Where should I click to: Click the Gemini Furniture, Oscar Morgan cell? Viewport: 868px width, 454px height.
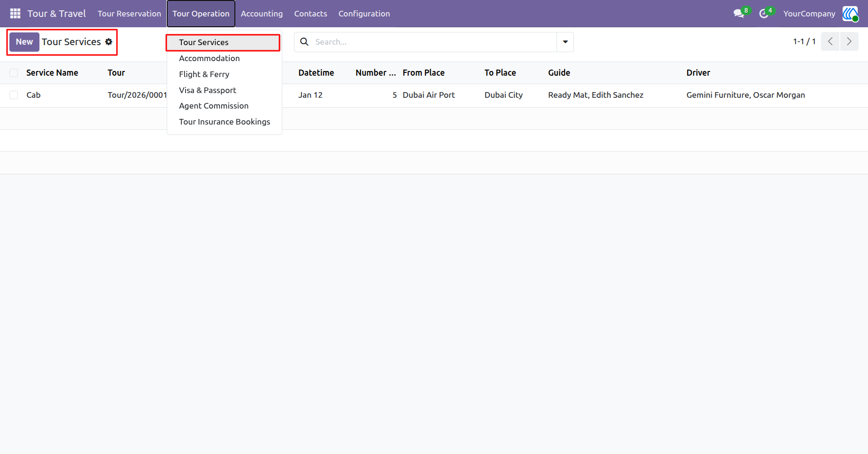(745, 95)
